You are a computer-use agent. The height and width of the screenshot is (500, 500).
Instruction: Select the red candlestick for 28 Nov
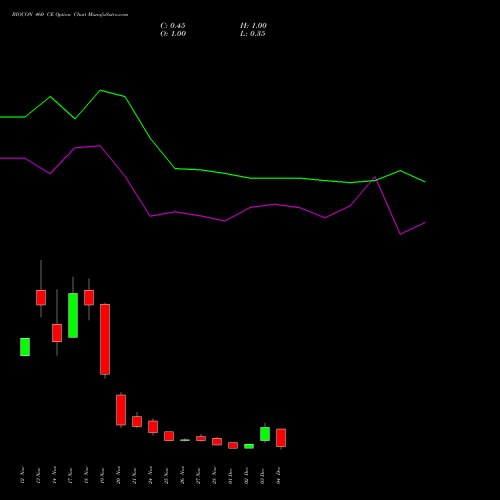[217, 442]
